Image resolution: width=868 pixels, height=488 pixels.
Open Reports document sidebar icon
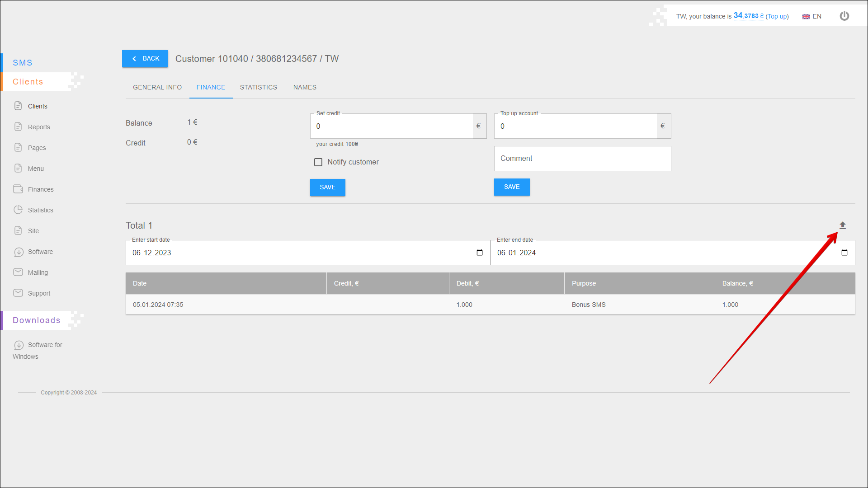click(x=18, y=127)
